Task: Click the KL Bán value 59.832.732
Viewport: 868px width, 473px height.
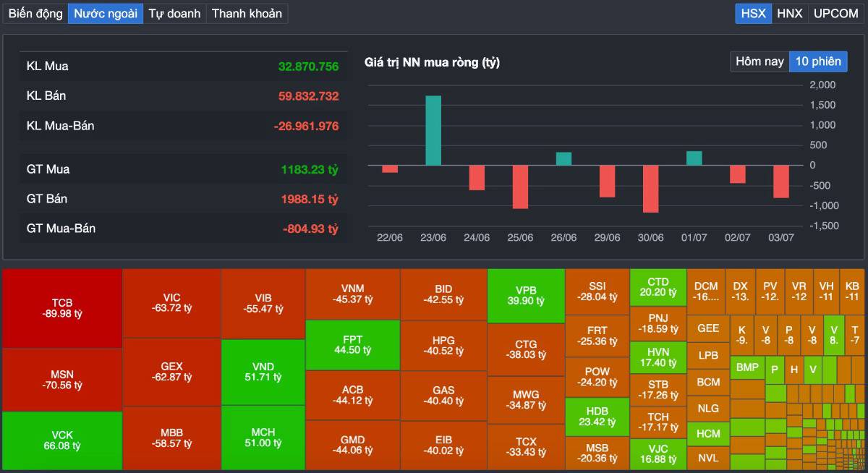Action: point(308,95)
